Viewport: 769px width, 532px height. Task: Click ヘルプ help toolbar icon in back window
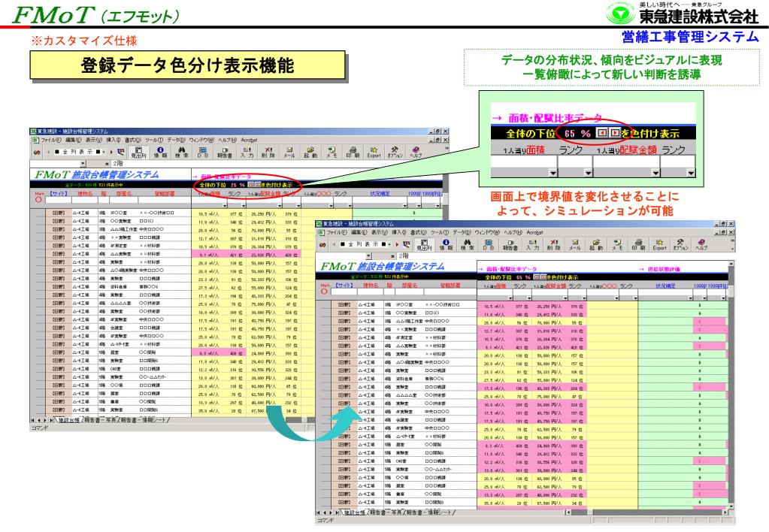[416, 152]
